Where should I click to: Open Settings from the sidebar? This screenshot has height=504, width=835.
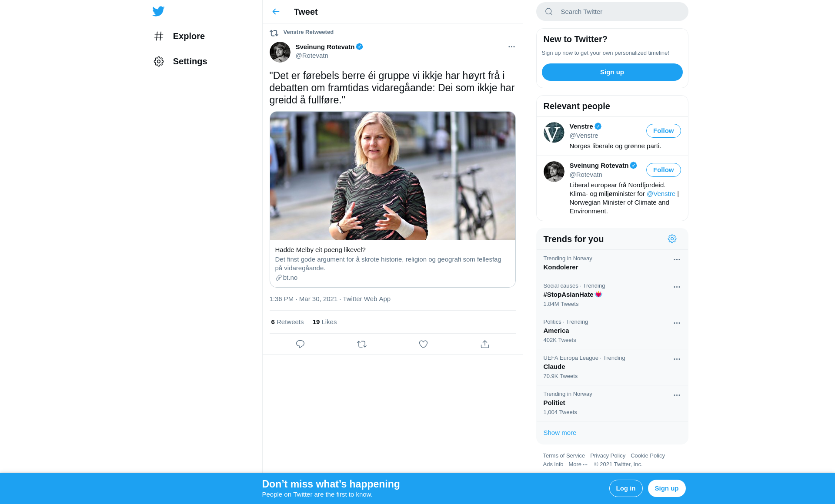click(180, 61)
